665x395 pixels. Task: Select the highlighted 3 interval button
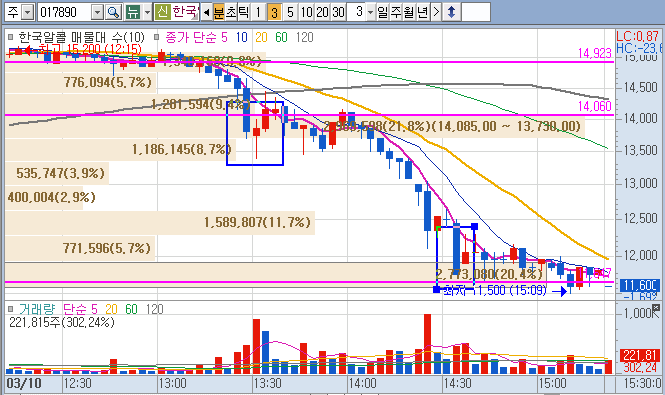click(x=274, y=12)
